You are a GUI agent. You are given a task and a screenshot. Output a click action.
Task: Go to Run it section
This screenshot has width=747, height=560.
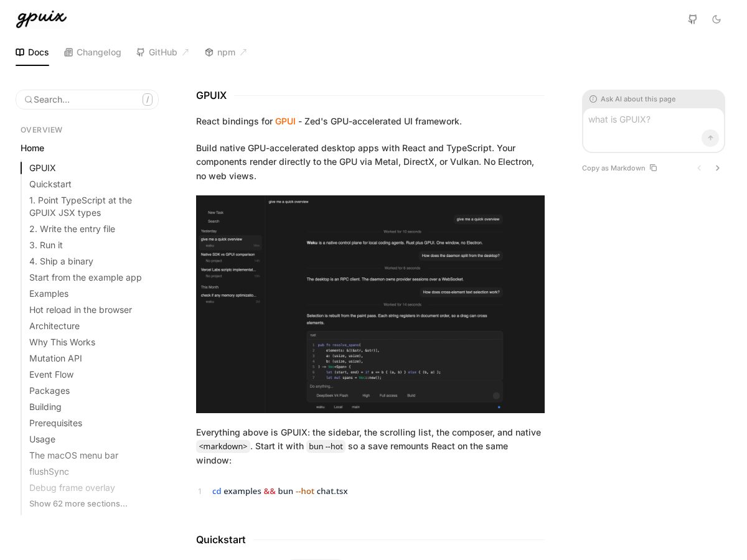tap(46, 245)
